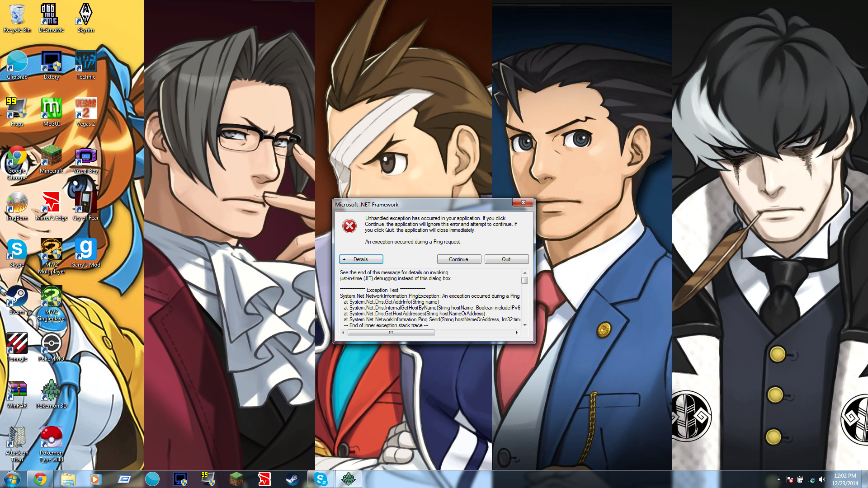Select the Skyrim desktop shortcut

(85, 18)
